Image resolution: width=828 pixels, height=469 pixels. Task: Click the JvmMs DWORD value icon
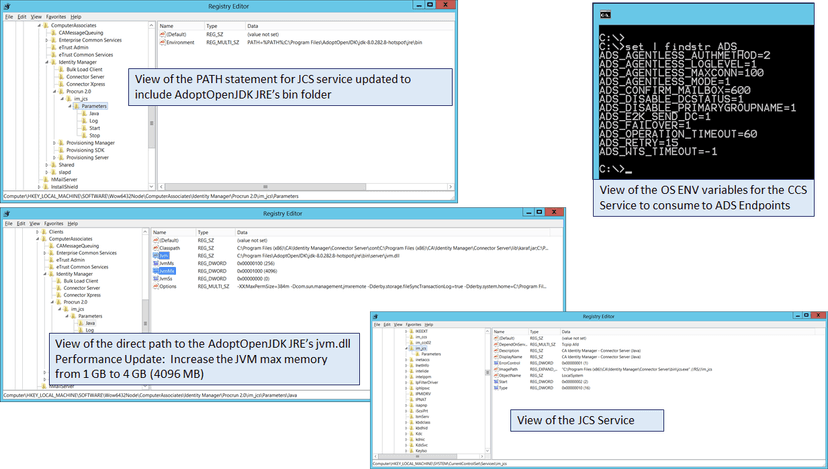[158, 263]
